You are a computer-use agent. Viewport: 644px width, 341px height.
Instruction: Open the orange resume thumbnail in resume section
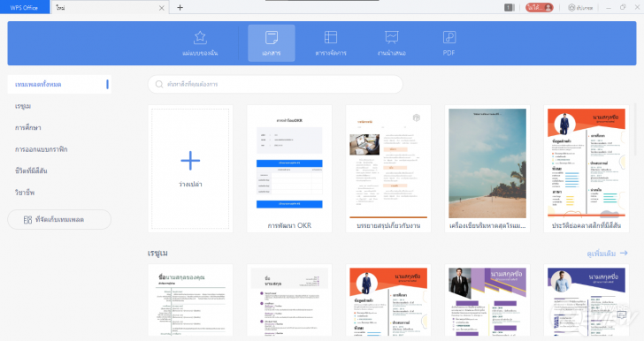click(x=388, y=300)
